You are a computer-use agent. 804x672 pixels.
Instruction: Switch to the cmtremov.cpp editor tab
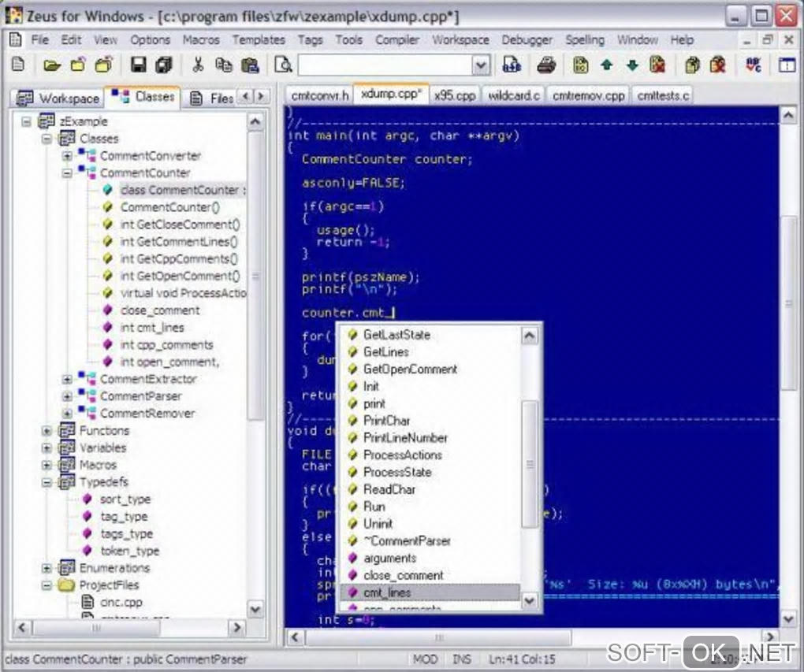[x=588, y=96]
